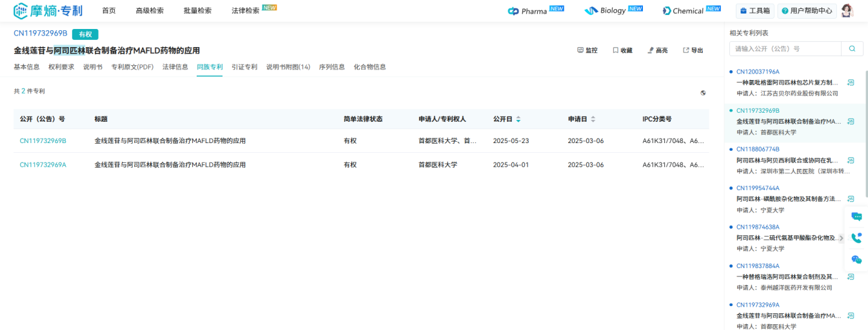Switch to 专利原文(PDF) tab
868x330 pixels.
[x=132, y=67]
